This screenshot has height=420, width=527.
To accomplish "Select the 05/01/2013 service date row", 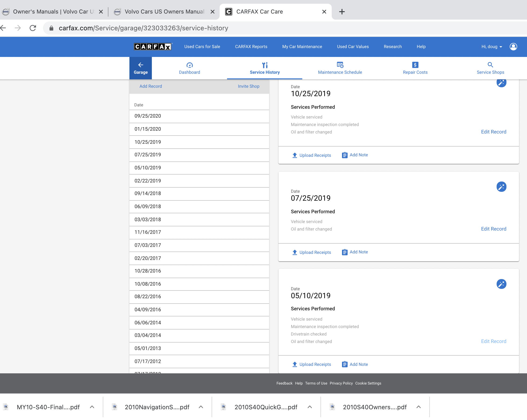I will (199, 348).
